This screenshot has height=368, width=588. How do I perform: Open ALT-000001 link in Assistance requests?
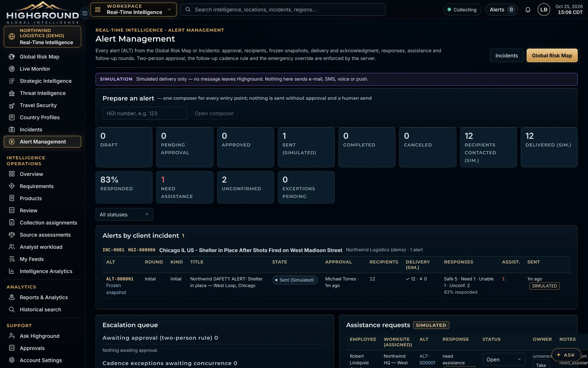[427, 359]
